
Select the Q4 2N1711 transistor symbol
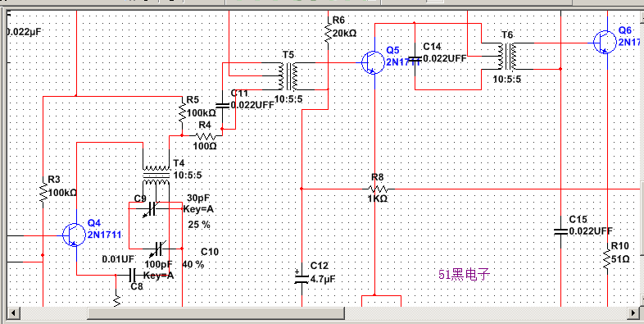coord(73,235)
